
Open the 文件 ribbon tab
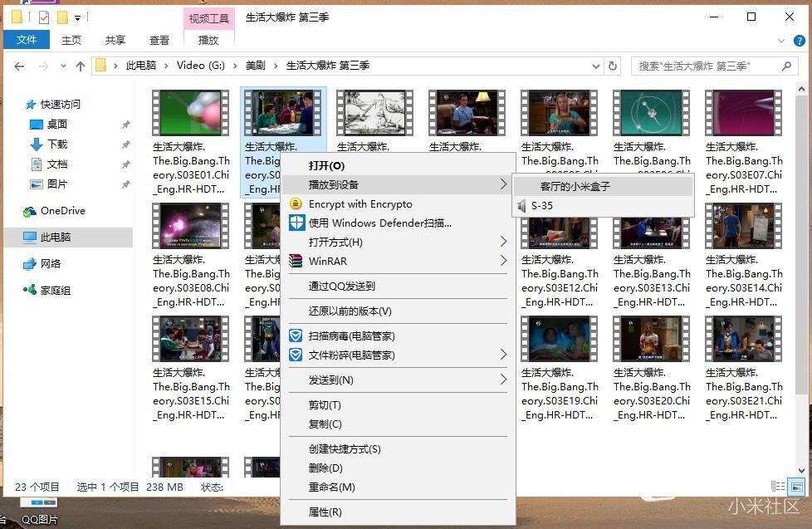coord(27,39)
